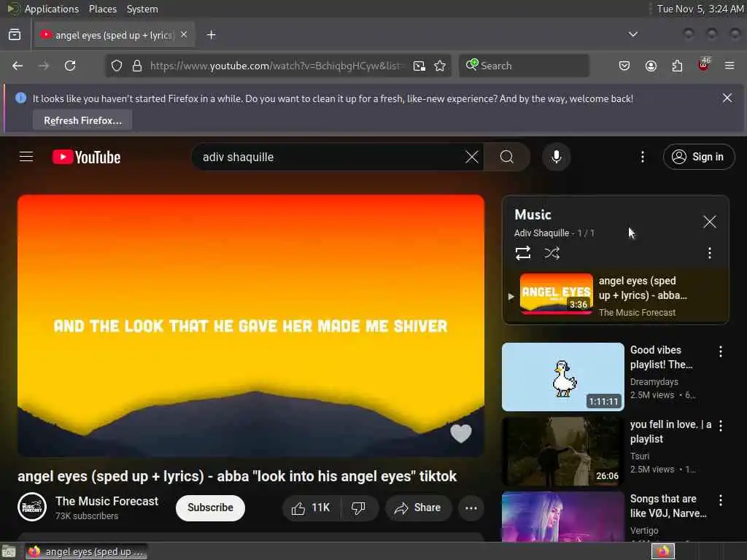Toggle shuffle playlist in Music panel
The width and height of the screenshot is (747, 560).
click(x=551, y=253)
